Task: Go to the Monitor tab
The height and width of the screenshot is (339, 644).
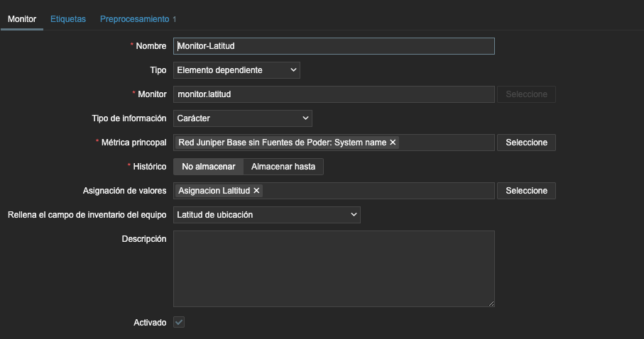Action: pyautogui.click(x=22, y=19)
